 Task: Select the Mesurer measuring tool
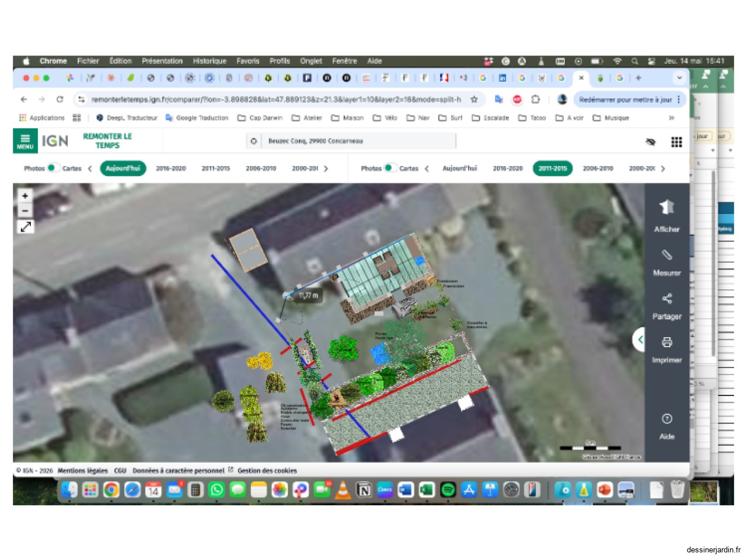[666, 255]
